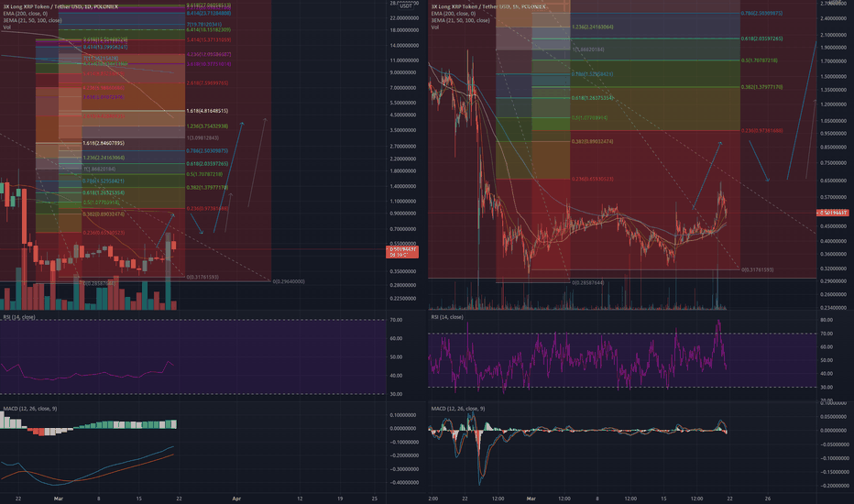This screenshot has height=504, width=854.
Task: Click Vol indicator legend on 1D chart
Action: (6, 27)
